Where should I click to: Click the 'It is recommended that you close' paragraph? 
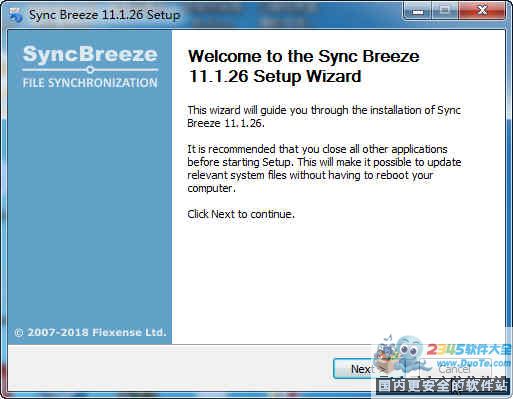coord(324,169)
